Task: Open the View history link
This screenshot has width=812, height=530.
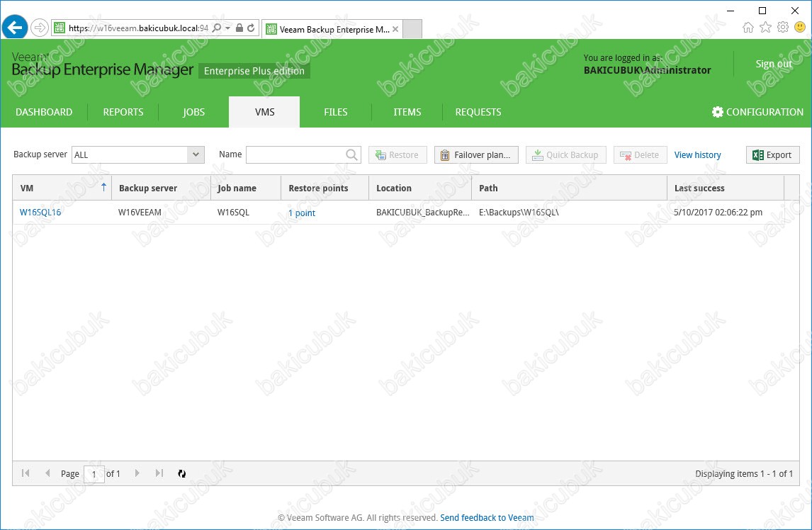Action: 697,155
